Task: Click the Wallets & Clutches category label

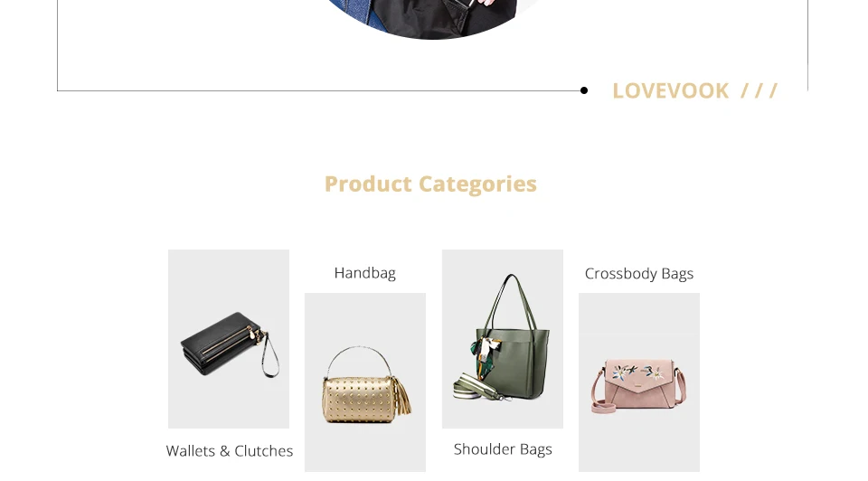Action: tap(229, 451)
